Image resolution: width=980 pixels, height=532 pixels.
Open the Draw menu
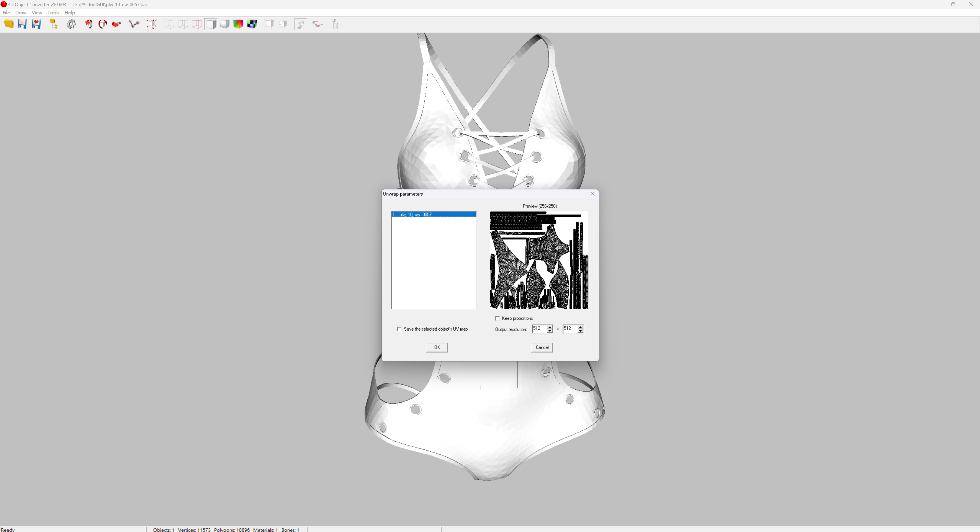20,13
